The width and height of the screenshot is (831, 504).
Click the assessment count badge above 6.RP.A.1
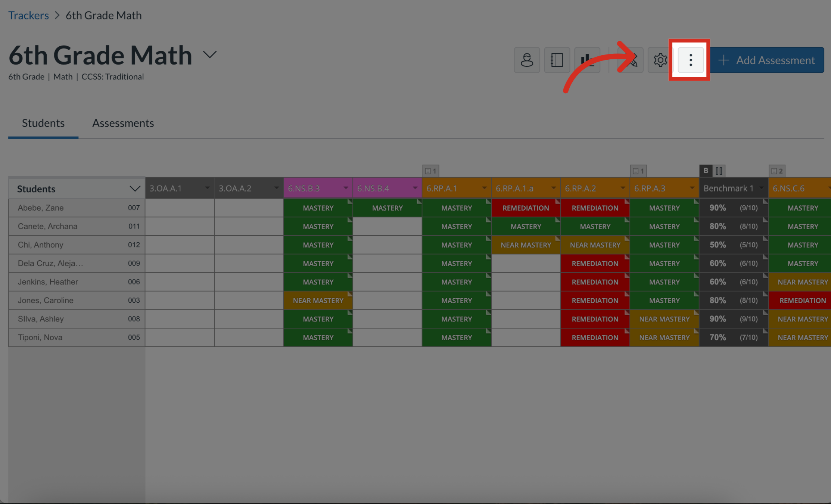point(431,171)
